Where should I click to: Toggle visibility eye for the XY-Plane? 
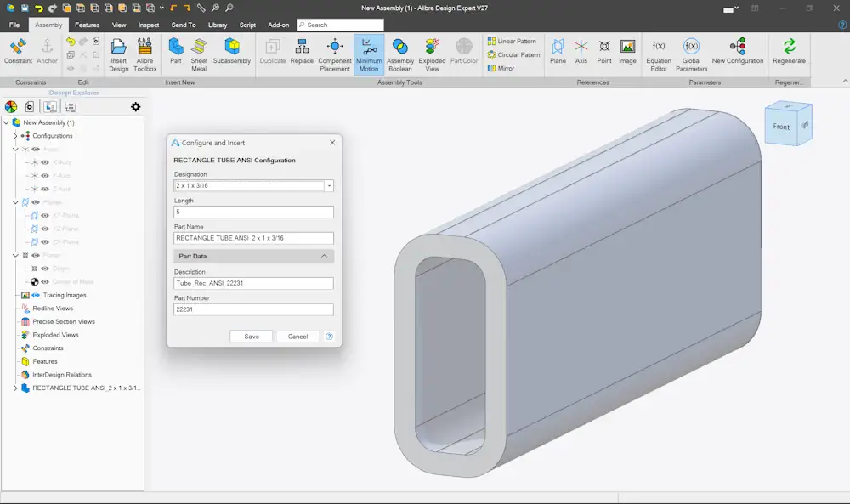coord(45,216)
